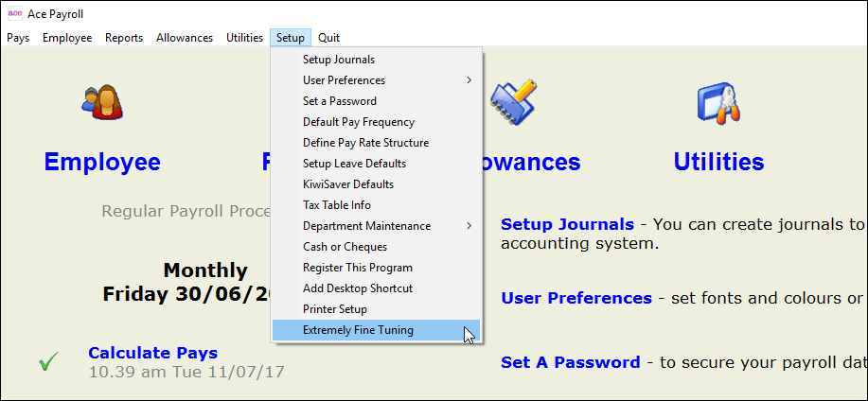
Task: Choose Printer Setup in the menu
Action: (x=334, y=309)
